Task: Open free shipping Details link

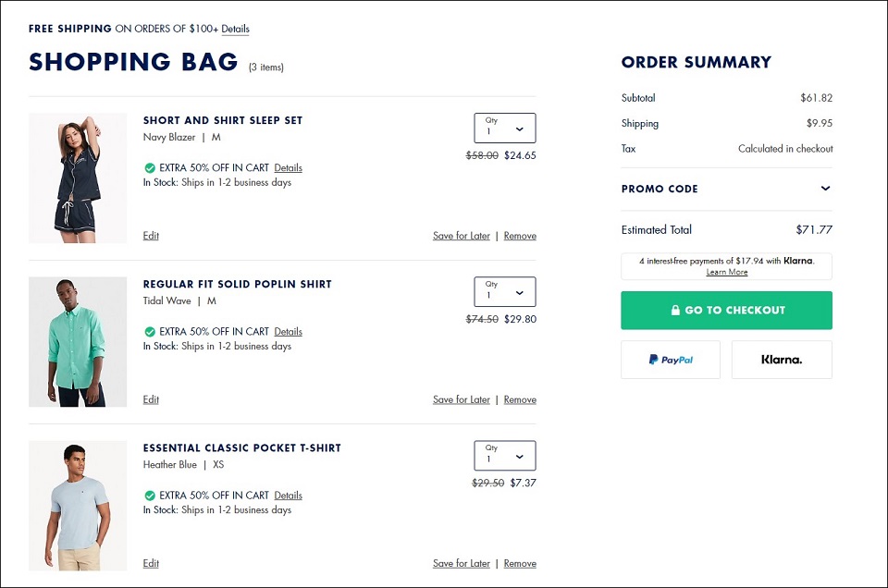Action: coord(235,29)
